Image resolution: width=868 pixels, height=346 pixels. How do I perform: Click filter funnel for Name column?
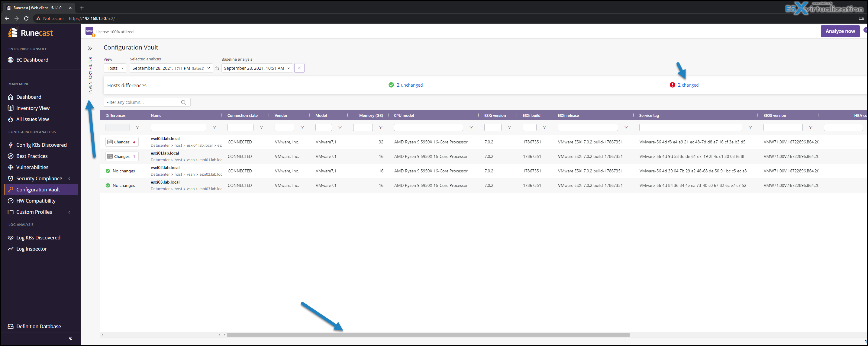[x=214, y=128]
